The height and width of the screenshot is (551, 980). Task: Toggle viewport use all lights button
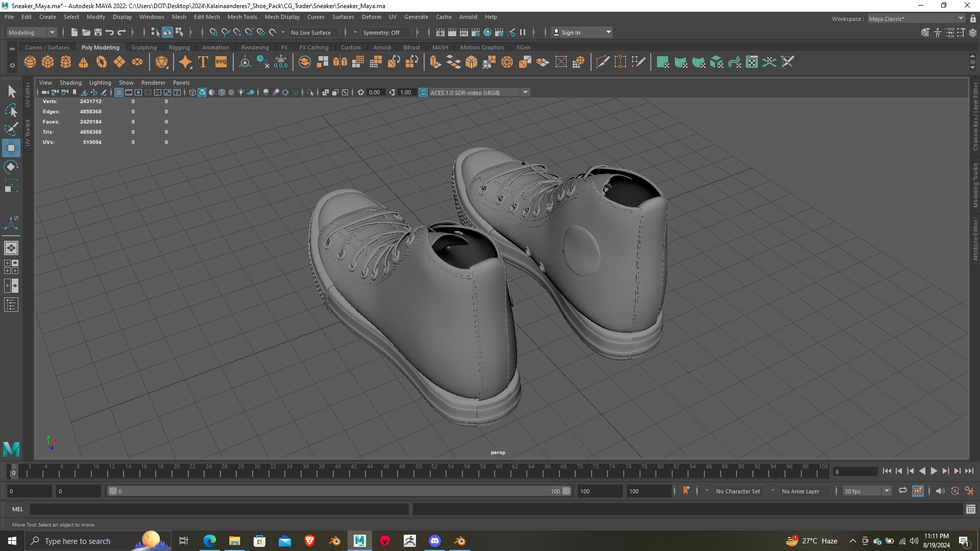click(x=241, y=92)
